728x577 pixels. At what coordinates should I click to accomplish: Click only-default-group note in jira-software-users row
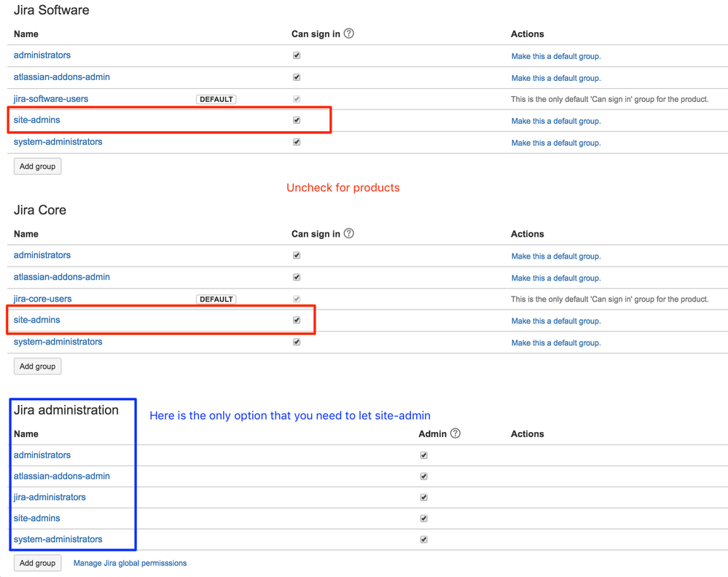(x=610, y=99)
